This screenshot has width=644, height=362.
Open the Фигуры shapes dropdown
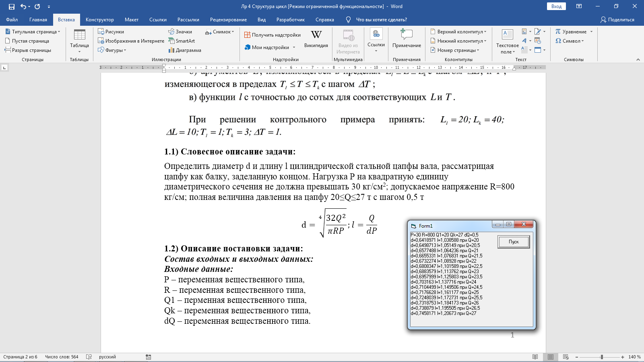click(x=112, y=50)
